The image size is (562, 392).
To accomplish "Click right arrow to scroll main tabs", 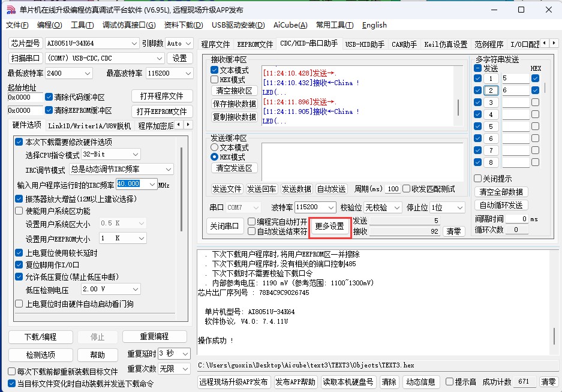I will tap(554, 43).
